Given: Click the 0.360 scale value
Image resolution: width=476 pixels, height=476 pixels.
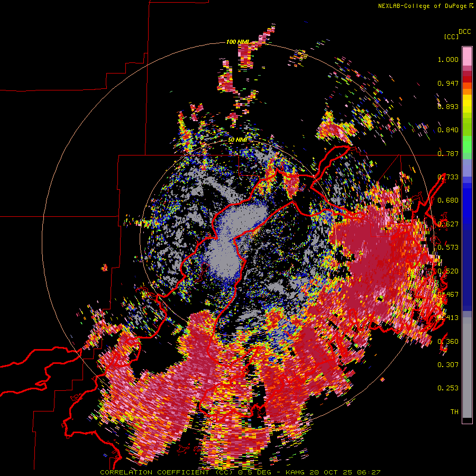Looking at the screenshot, I should click(448, 341).
